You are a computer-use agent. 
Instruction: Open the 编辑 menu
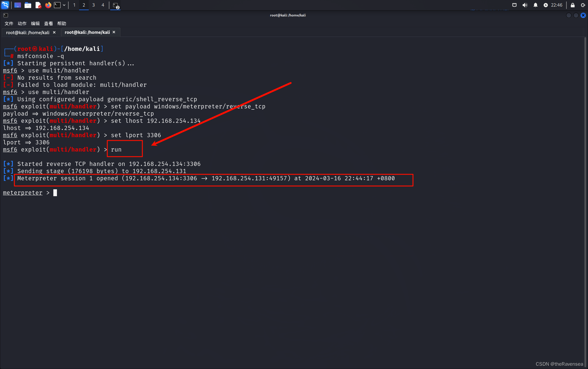click(35, 24)
